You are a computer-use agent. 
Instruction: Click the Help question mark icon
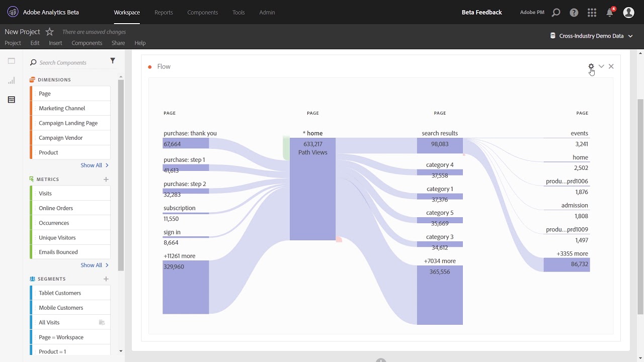pyautogui.click(x=574, y=12)
